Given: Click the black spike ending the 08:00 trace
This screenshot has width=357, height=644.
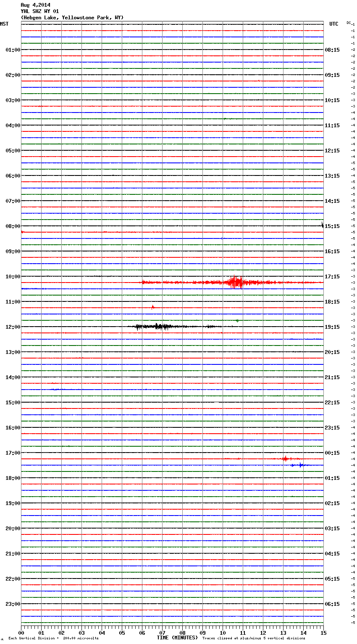Looking at the screenshot, I should click(x=322, y=225).
